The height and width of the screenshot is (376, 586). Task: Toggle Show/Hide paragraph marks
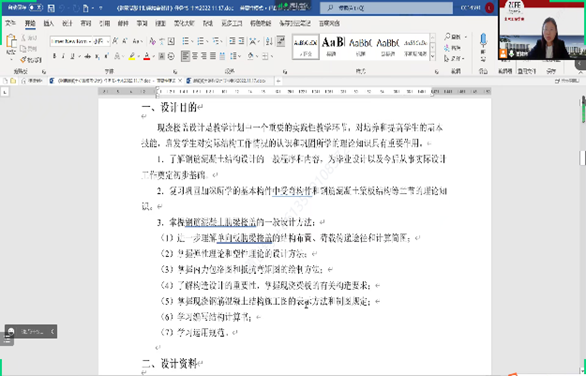281,41
